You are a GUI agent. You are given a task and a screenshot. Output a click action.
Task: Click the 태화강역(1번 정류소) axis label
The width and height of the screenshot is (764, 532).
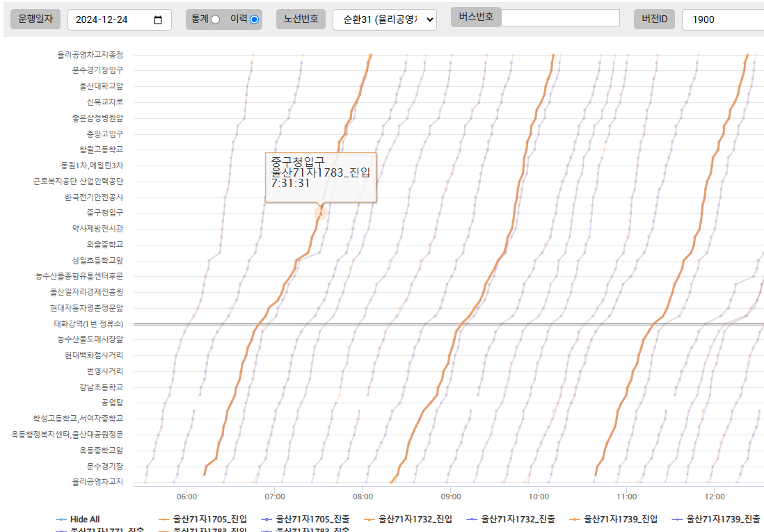[x=88, y=324]
